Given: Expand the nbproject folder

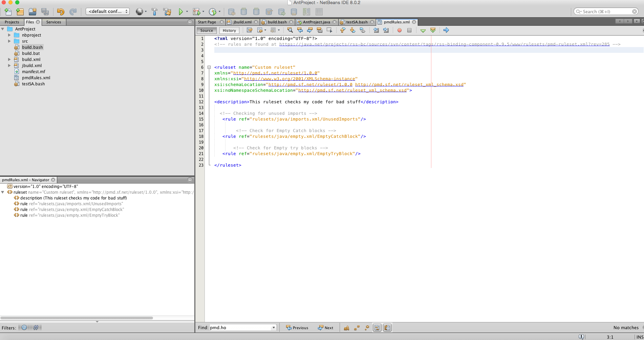Looking at the screenshot, I should 9,35.
